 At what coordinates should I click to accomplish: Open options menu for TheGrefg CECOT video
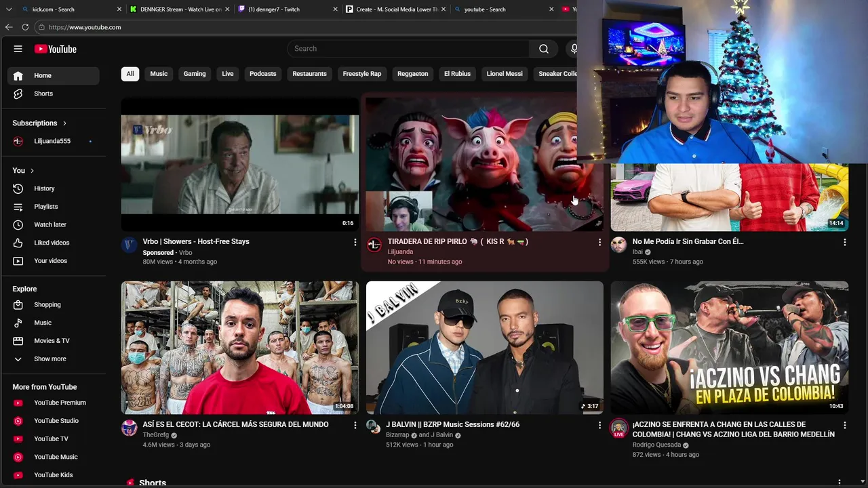pos(355,425)
